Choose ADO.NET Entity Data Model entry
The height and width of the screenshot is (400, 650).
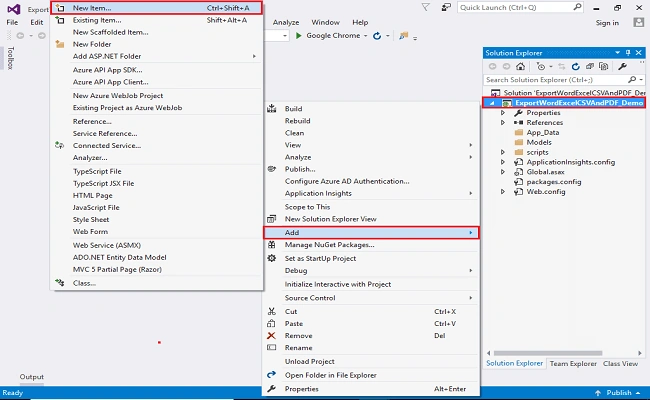coord(157,257)
